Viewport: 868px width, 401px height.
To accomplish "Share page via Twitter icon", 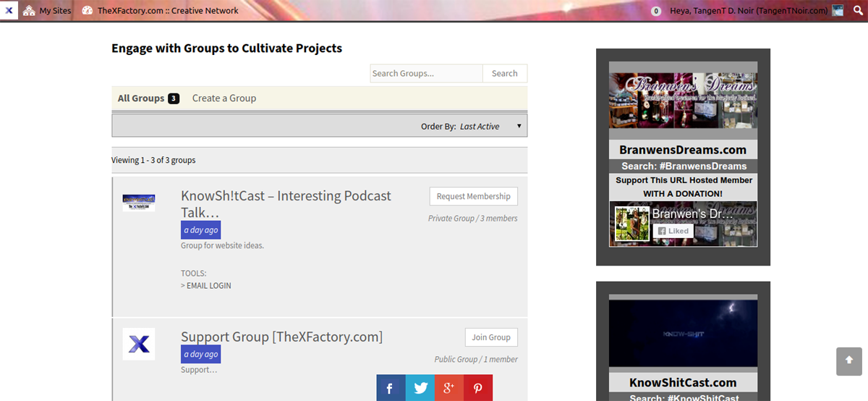I will tap(420, 388).
